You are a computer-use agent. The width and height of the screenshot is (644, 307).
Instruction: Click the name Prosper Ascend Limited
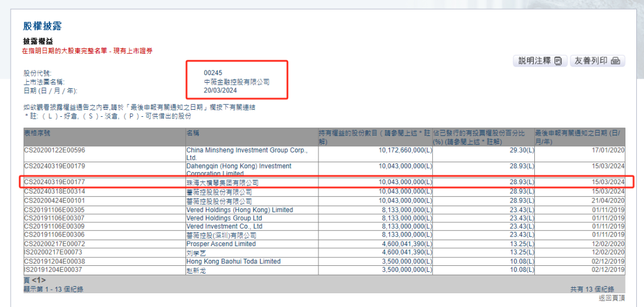pos(221,244)
